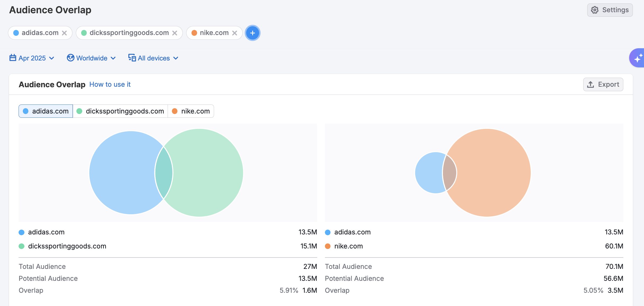
Task: Click the sparkle AI assistant icon
Action: pyautogui.click(x=638, y=58)
